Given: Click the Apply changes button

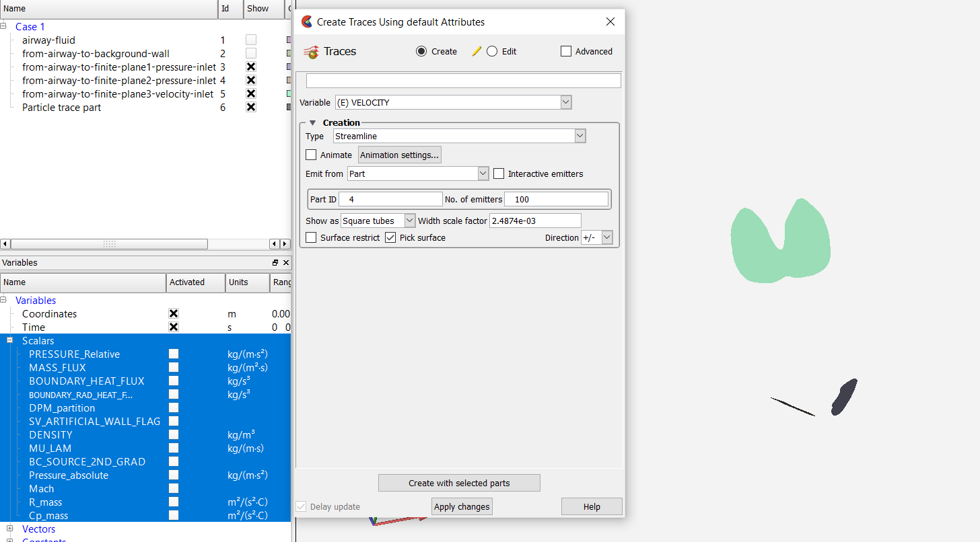Looking at the screenshot, I should [x=462, y=506].
